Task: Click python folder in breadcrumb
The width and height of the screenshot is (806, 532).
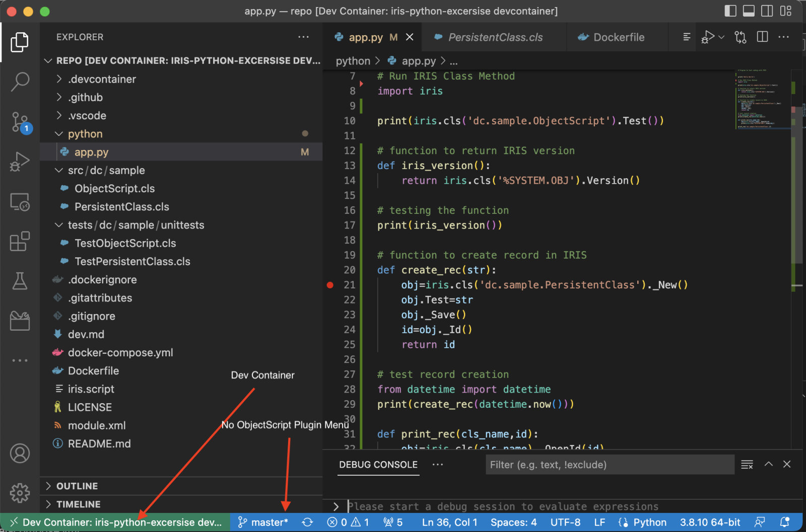Action: pos(353,61)
